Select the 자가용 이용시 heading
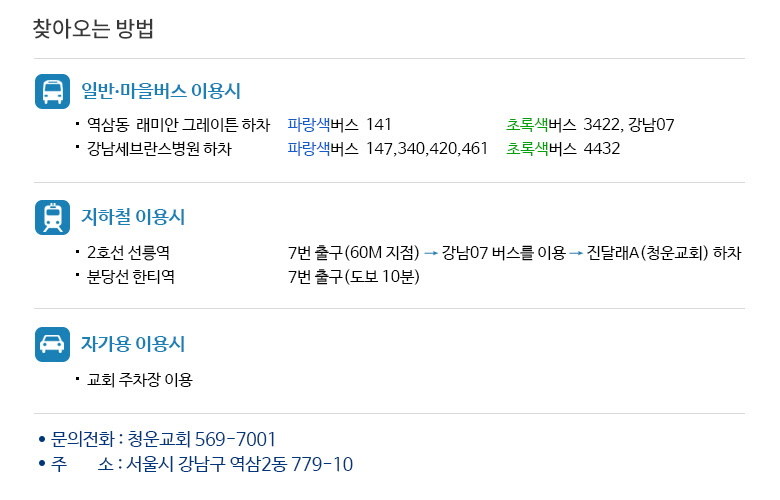This screenshot has width=780, height=500. [x=133, y=344]
